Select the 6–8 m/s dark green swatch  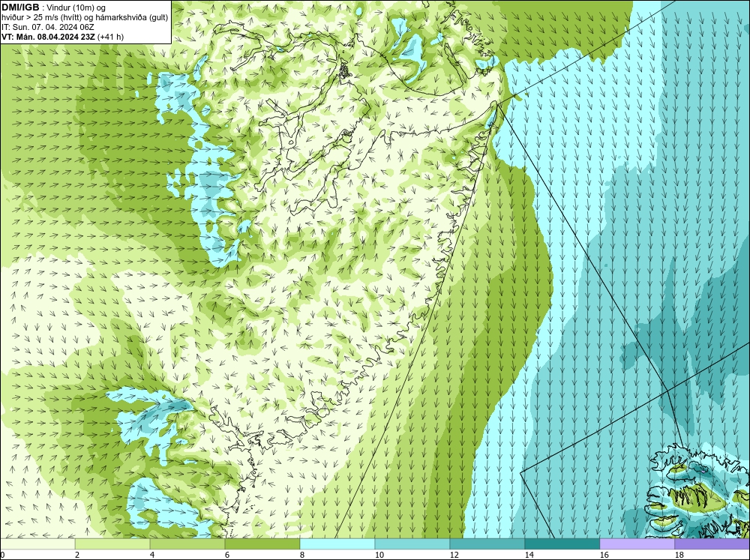coord(262,544)
